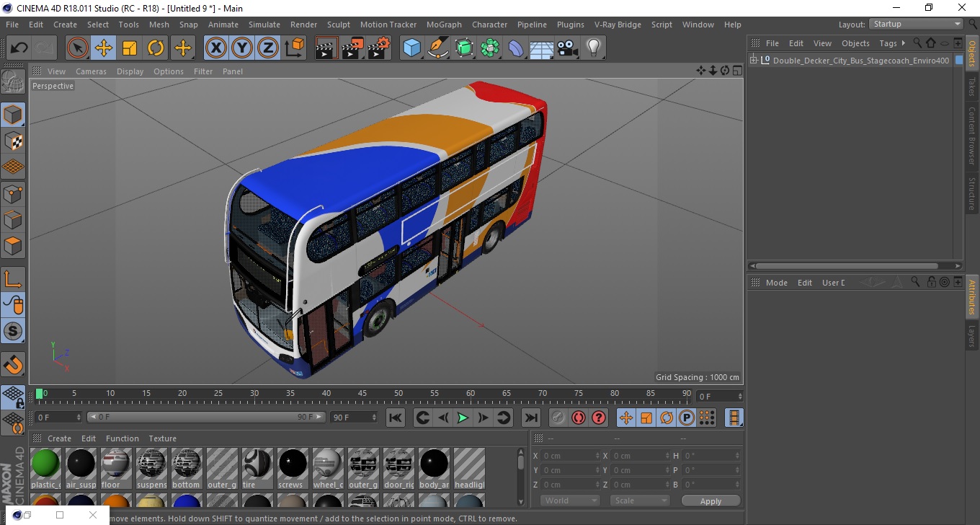Open the spline Pen tool
Viewport: 980px width, 525px height.
(438, 48)
